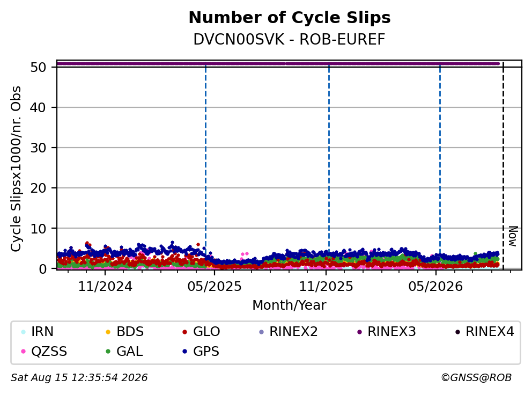Click the GPS legend blue dot

pos(184,352)
